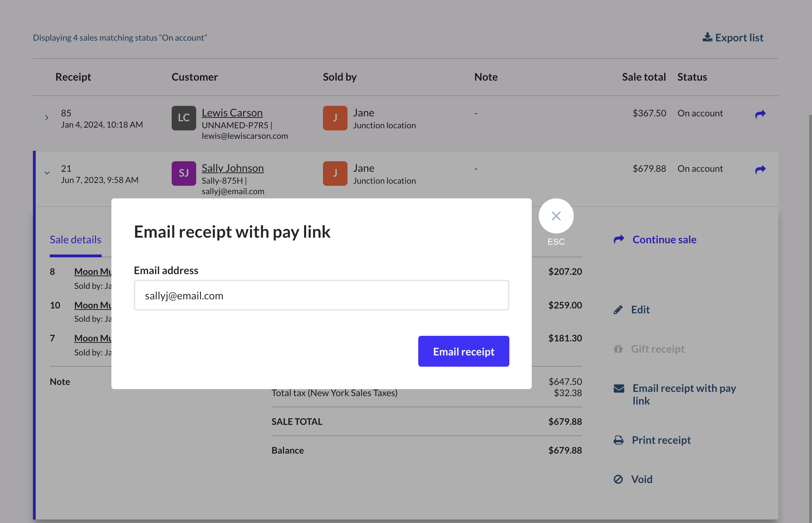Click continue-sale arrow on Lewis Carson row
Image resolution: width=812 pixels, height=523 pixels.
pos(760,114)
